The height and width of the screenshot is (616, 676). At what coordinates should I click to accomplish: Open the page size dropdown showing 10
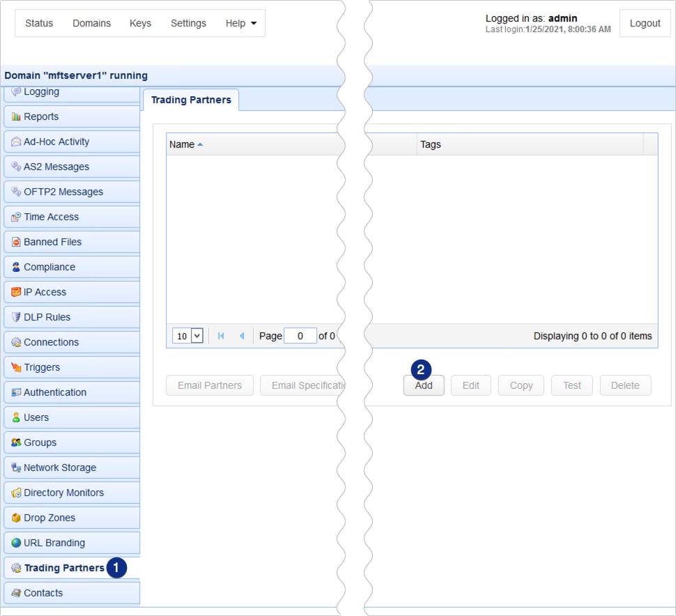[x=187, y=335]
